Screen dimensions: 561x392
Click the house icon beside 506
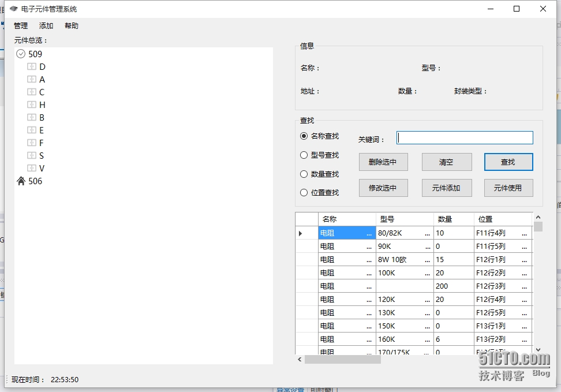(x=21, y=181)
